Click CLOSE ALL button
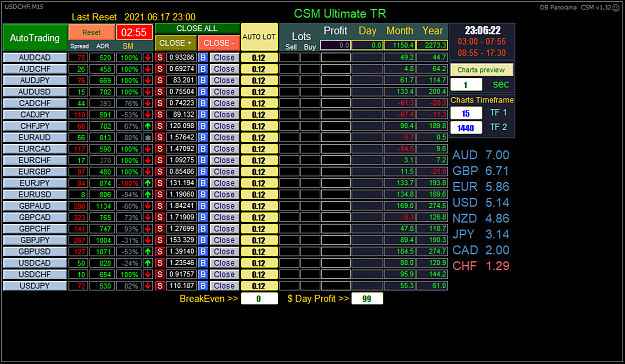The height and width of the screenshot is (364, 625). coord(197,28)
